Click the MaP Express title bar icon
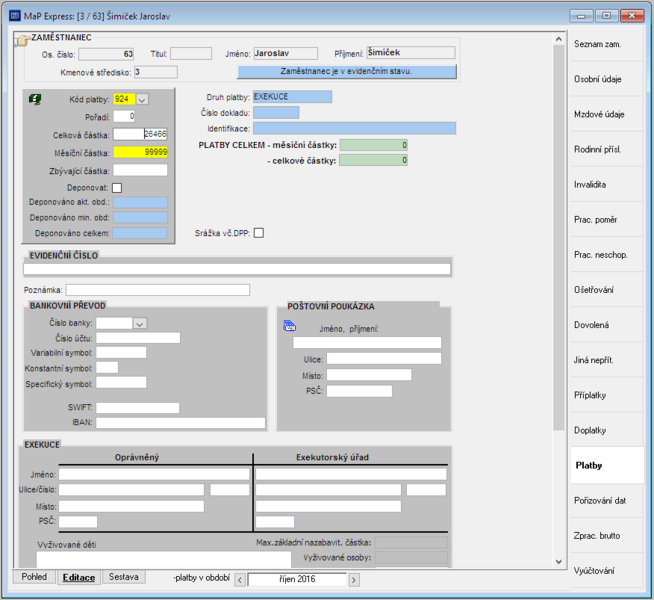The image size is (654, 600). pos(15,16)
